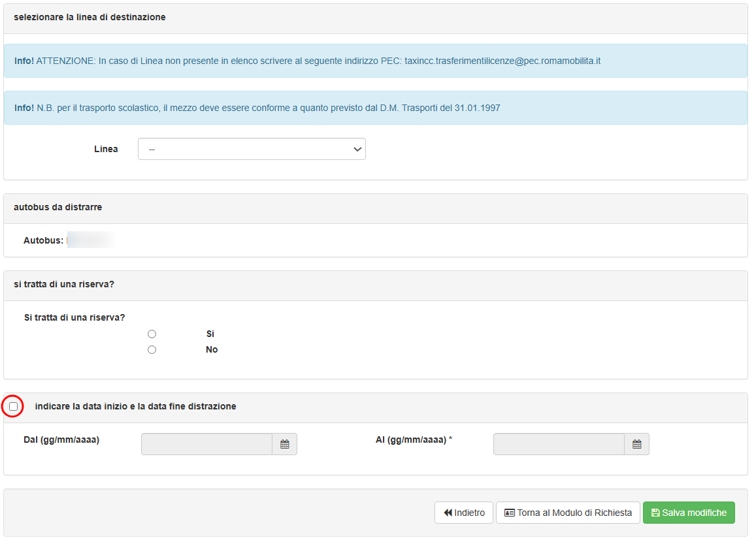The width and height of the screenshot is (756, 542).
Task: Focus the Al (gg/mm/aaaa) date field
Action: click(x=559, y=444)
